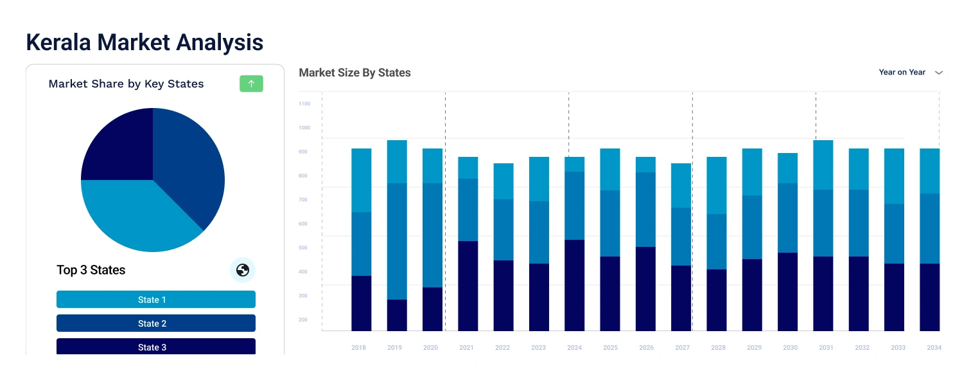Click the green up arrow icon
The image size is (980, 380).
point(251,84)
